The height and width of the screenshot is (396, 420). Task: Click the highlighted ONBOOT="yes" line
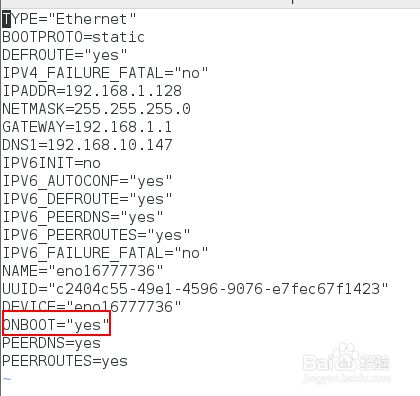point(56,325)
